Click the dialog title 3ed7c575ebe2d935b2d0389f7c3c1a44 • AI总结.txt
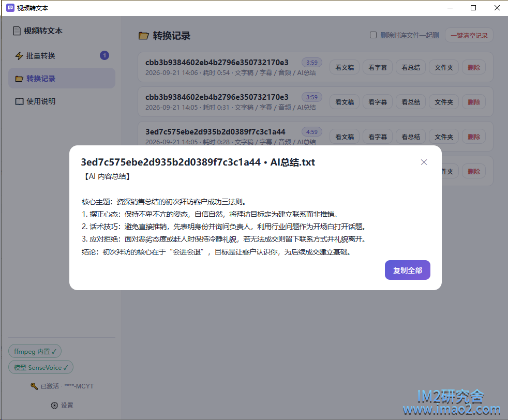This screenshot has height=420, width=508. click(x=198, y=162)
